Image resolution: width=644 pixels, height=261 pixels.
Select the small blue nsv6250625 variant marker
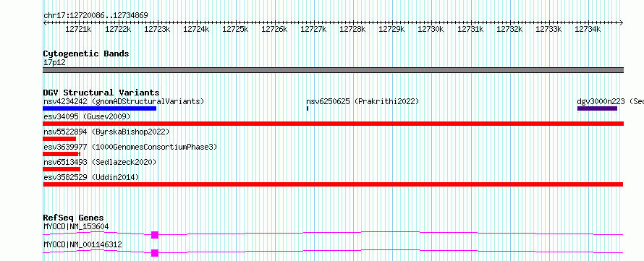308,108
